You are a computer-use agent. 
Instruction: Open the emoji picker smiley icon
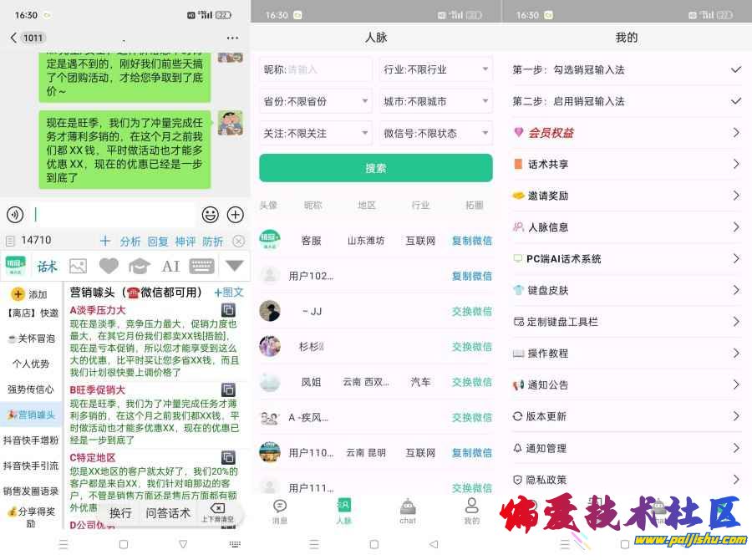click(211, 215)
